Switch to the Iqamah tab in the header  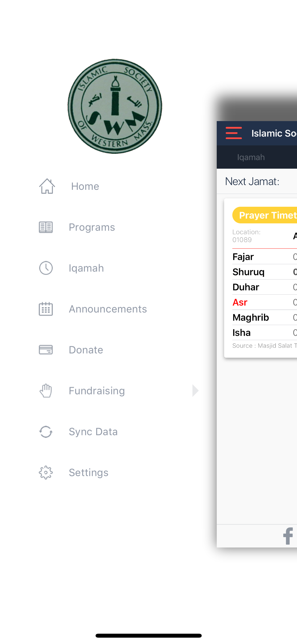(251, 157)
